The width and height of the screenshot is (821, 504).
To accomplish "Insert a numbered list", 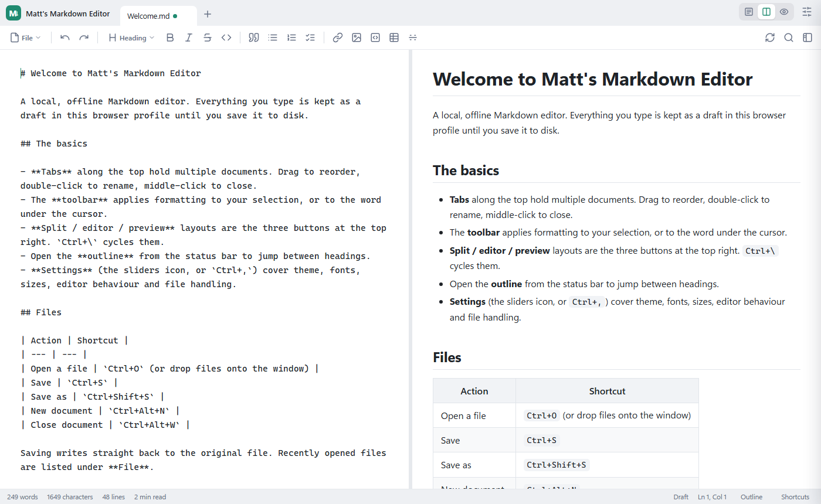I will [x=291, y=38].
